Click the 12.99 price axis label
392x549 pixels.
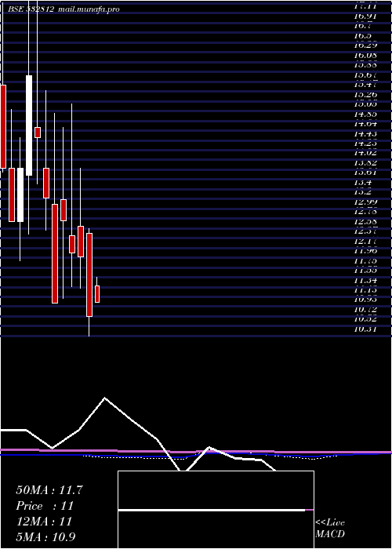click(x=365, y=202)
